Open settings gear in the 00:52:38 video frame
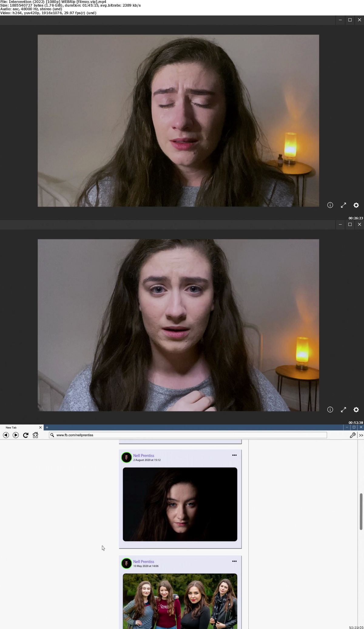 (x=356, y=410)
